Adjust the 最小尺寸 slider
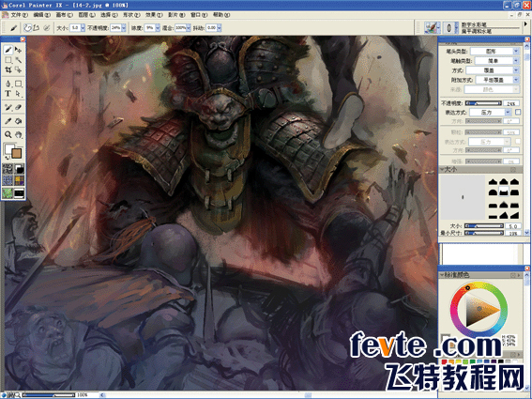 point(484,233)
